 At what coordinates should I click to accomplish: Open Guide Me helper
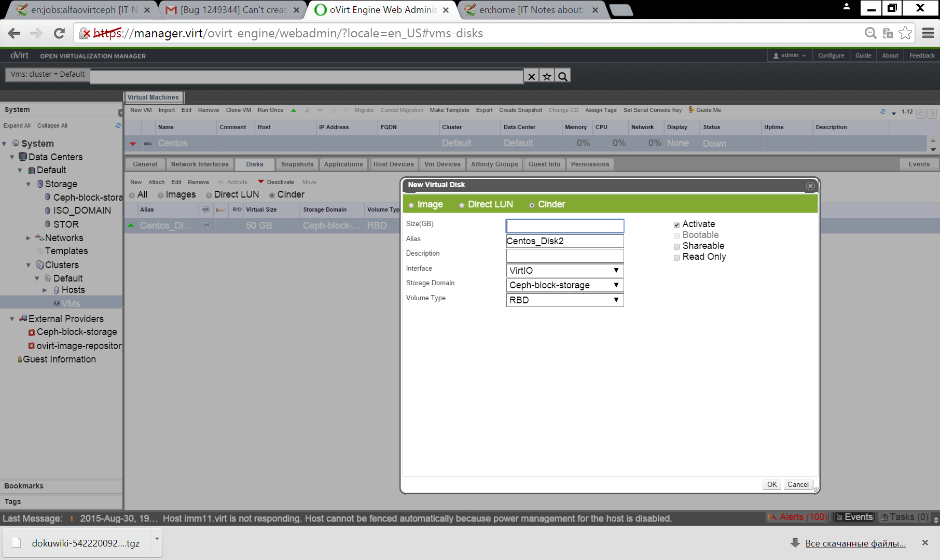tap(704, 110)
